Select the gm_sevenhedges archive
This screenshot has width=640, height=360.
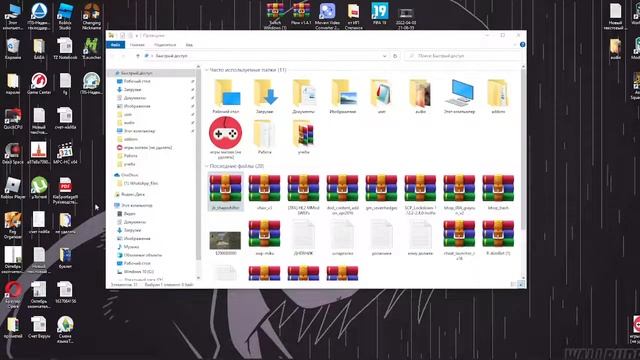tap(381, 192)
